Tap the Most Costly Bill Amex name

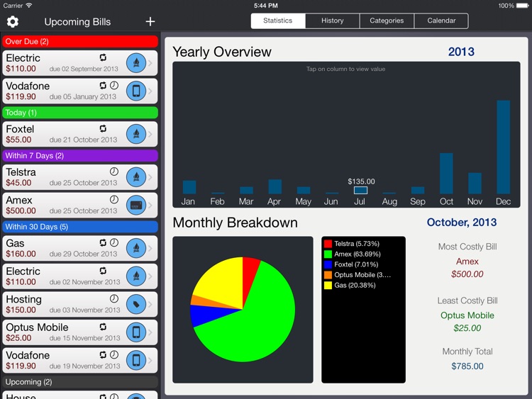click(467, 262)
